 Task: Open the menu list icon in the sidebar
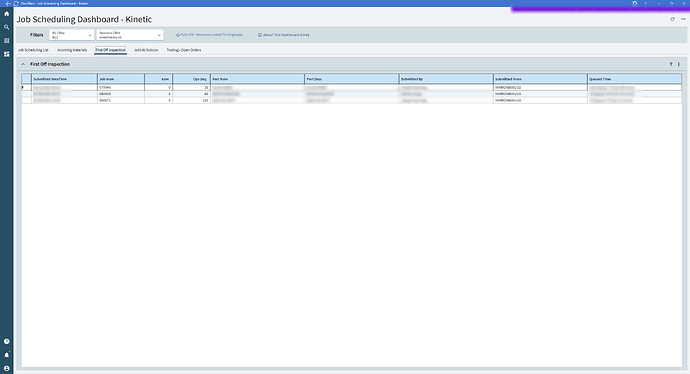(6, 40)
